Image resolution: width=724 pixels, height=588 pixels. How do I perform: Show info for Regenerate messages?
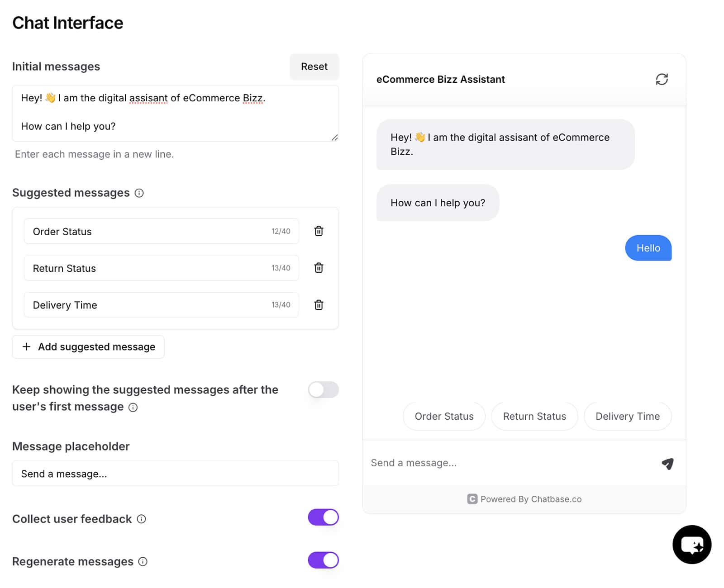143,562
